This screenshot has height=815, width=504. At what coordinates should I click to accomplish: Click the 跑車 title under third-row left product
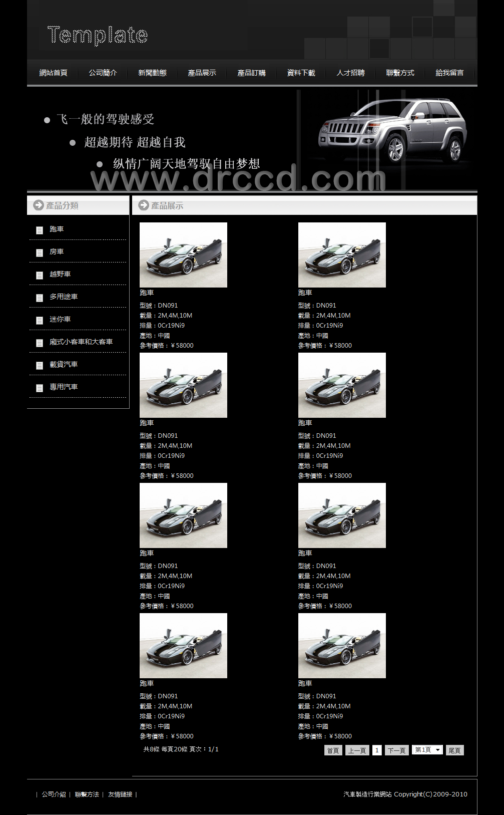147,554
